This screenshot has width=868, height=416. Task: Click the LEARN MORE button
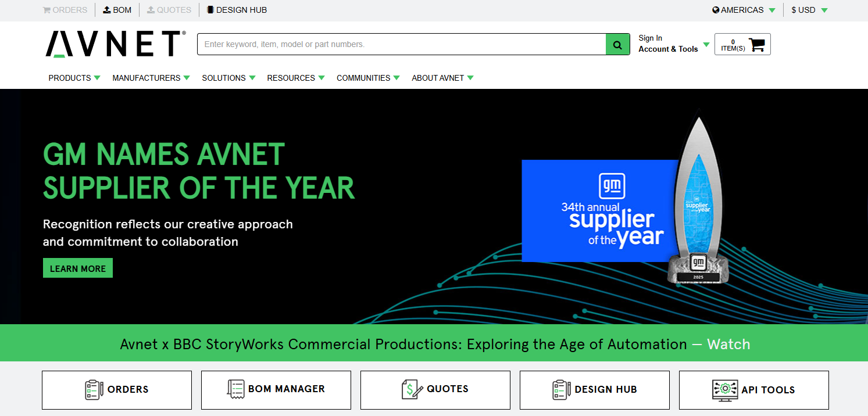click(78, 268)
